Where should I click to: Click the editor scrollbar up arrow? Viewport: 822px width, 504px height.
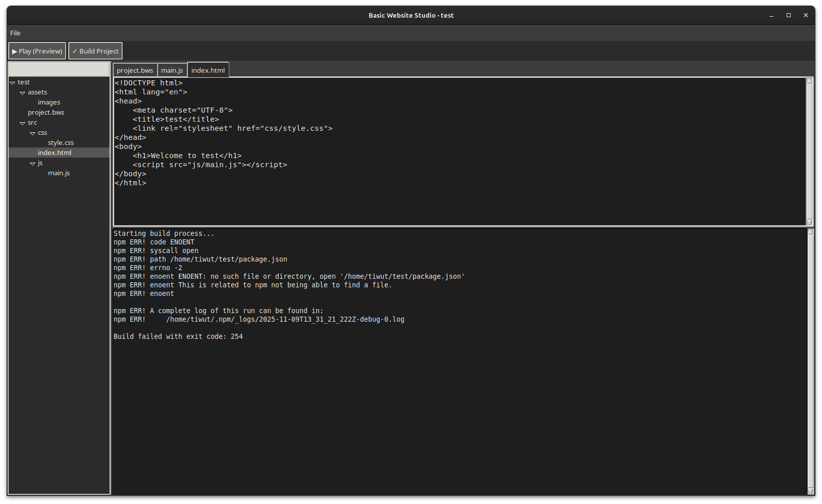(x=810, y=81)
